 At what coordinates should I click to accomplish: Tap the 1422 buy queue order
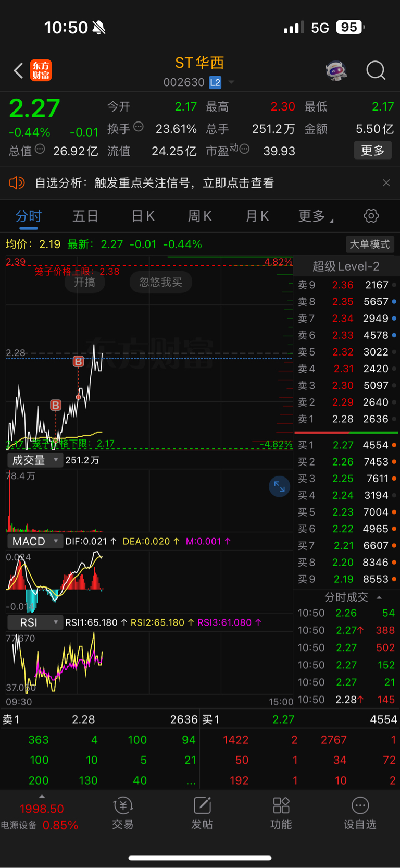pos(236,740)
